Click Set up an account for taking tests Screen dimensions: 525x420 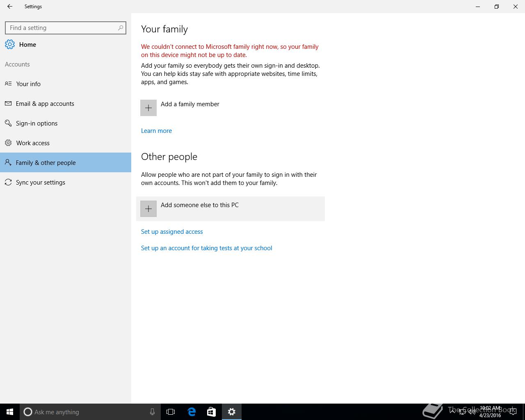pos(207,248)
